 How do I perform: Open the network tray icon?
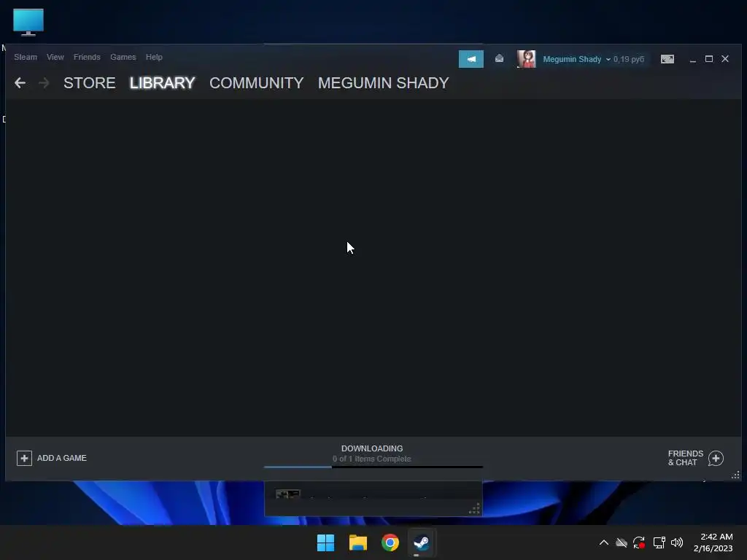[x=659, y=542]
